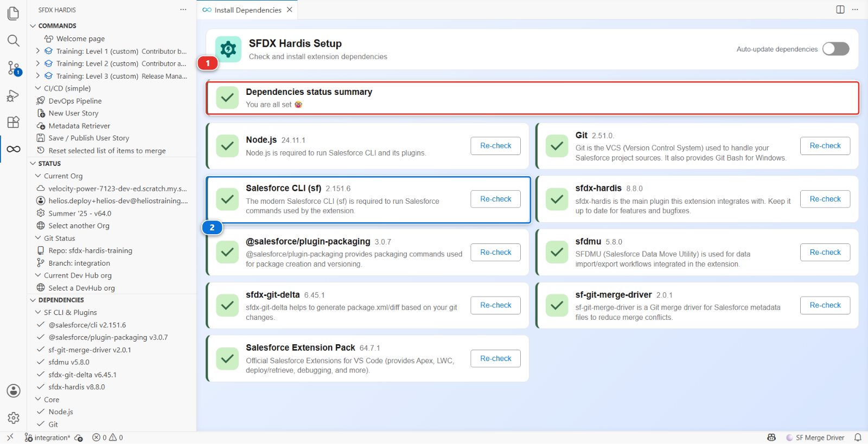Re-check Salesforce Extension Pack
The height and width of the screenshot is (444, 868).
496,358
